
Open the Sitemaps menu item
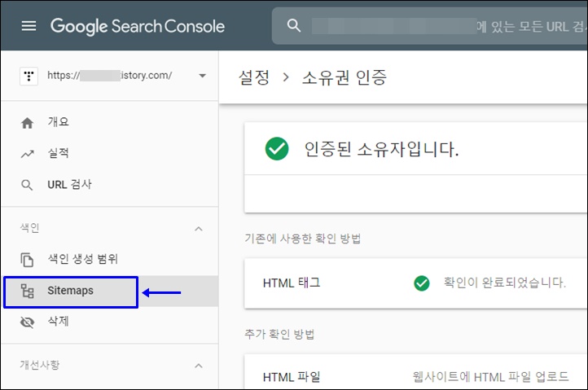pos(71,291)
